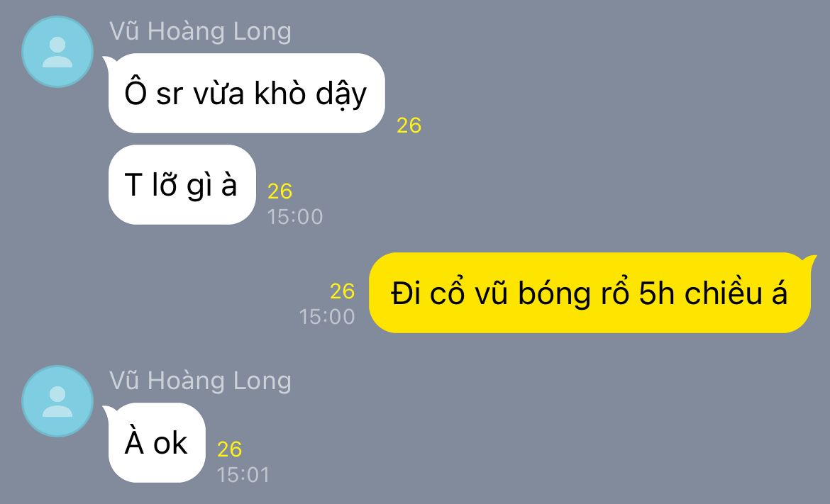Image resolution: width=830 pixels, height=504 pixels.
Task: Click the top 'Vũ Hoàng Long' sender name
Action: (200, 31)
